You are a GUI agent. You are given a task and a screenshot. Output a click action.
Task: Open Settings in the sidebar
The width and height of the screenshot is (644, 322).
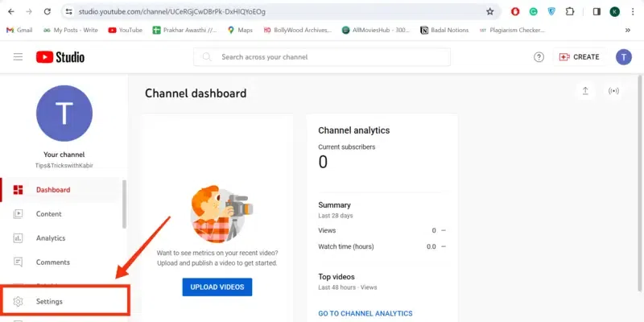49,301
